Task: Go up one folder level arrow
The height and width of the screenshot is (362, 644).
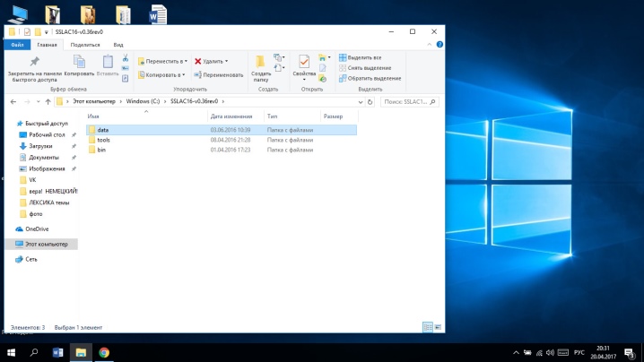Action: tap(48, 102)
